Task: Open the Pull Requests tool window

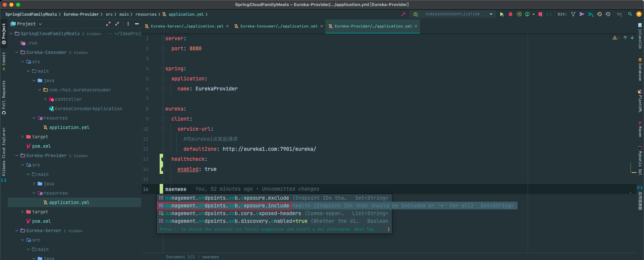Action: click(x=4, y=97)
